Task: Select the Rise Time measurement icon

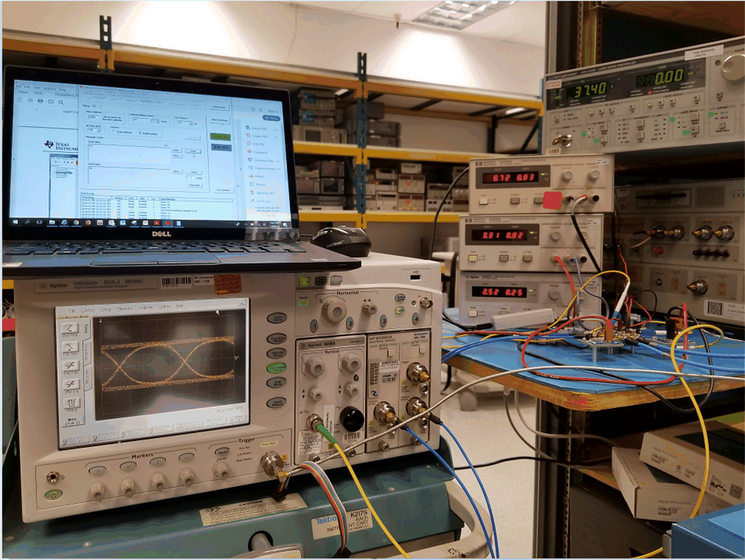Action: tap(70, 328)
